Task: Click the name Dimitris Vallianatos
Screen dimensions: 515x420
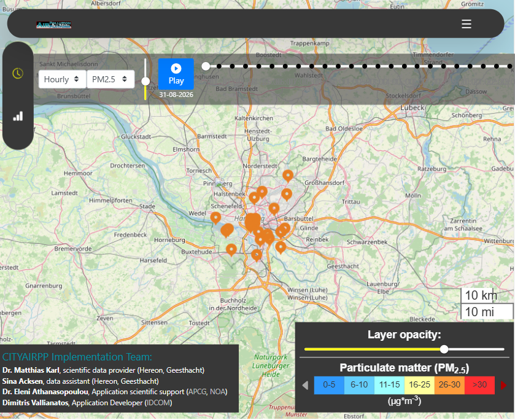Action: point(35,403)
